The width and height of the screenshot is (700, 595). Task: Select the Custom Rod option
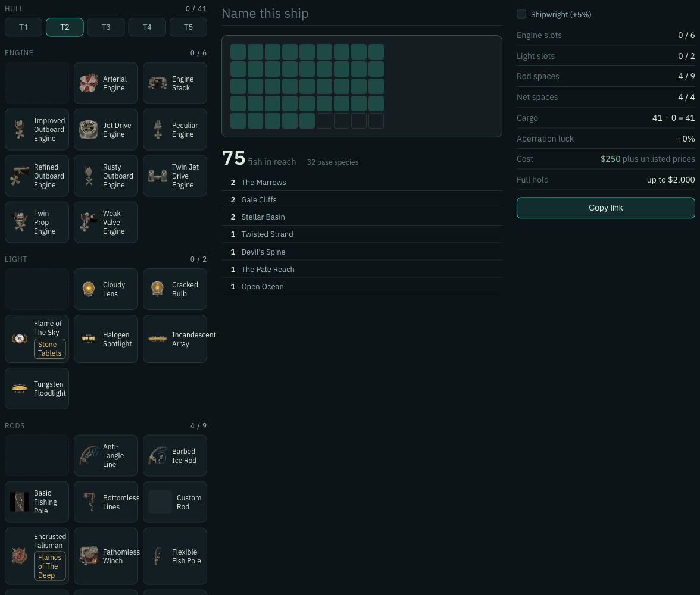[x=175, y=502]
